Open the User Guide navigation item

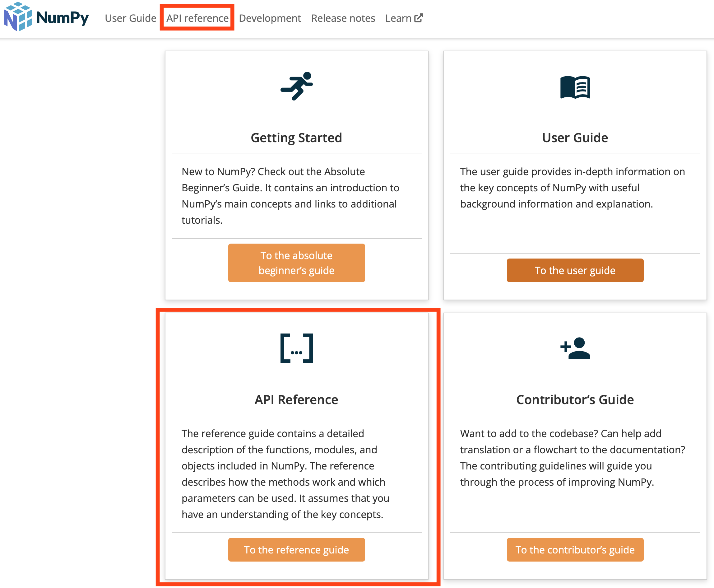click(130, 18)
